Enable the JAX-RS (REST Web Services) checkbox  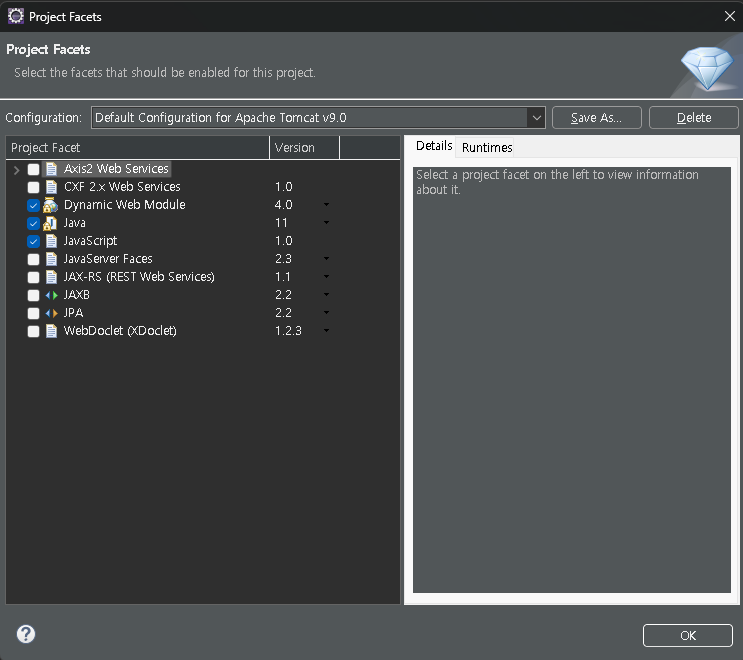tap(33, 277)
